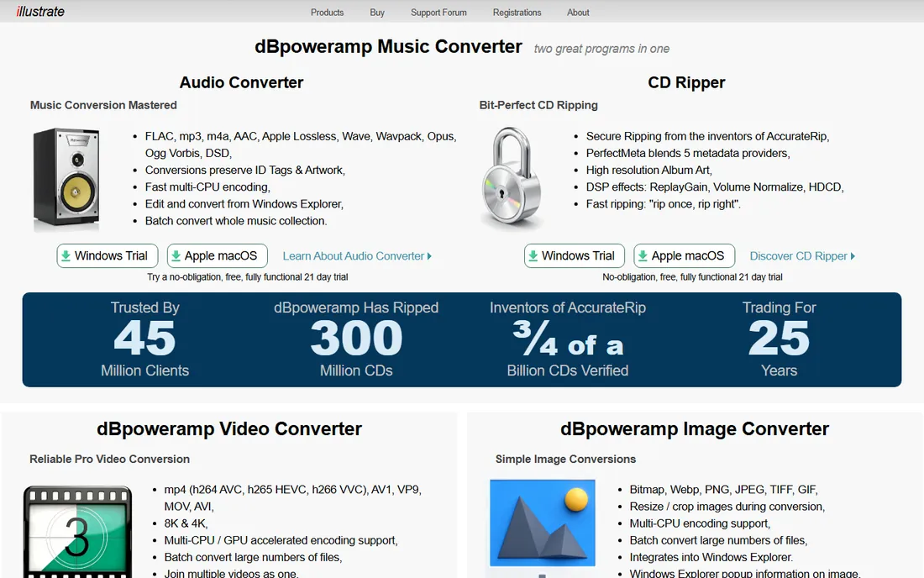Click 'Inventors of AccurateRip' stat

568,339
